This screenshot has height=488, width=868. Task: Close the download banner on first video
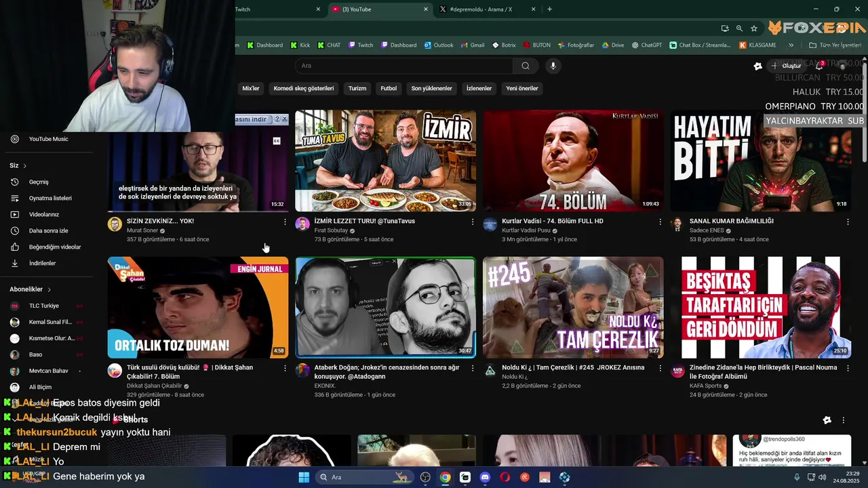coord(284,119)
